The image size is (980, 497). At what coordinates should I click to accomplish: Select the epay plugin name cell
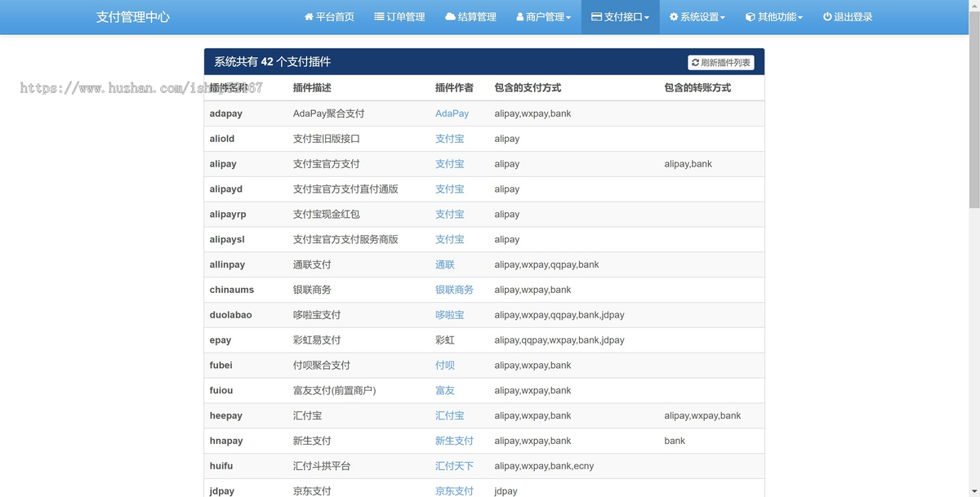click(245, 340)
